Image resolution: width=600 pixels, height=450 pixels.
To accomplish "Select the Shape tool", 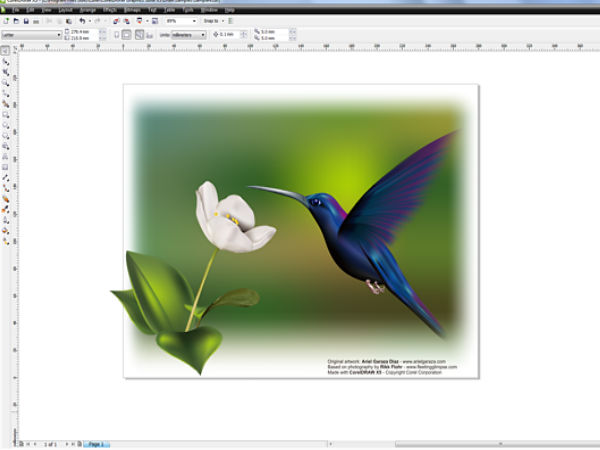I will click(x=5, y=62).
